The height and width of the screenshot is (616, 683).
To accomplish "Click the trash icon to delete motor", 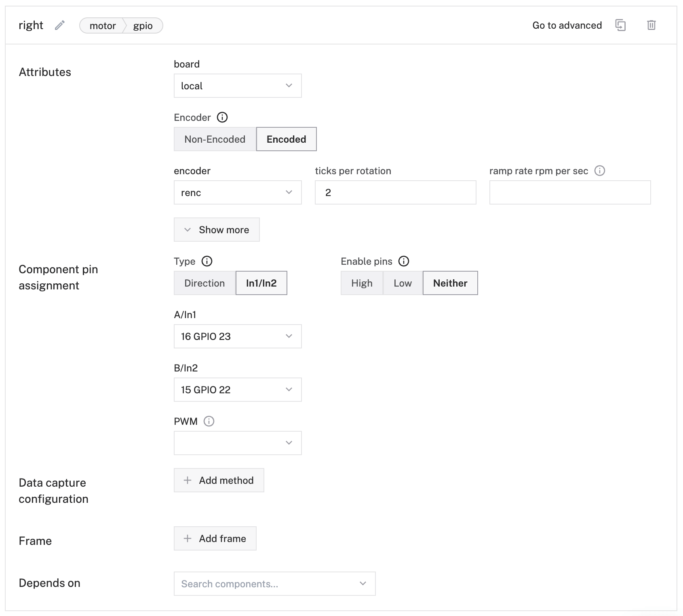I will [x=651, y=25].
